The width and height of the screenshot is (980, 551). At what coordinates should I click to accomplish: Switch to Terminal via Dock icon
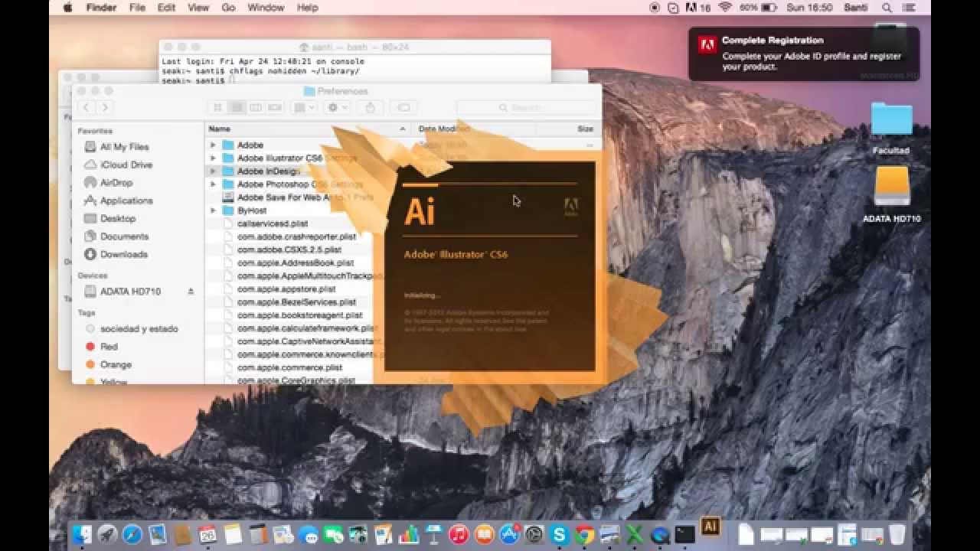pos(684,534)
